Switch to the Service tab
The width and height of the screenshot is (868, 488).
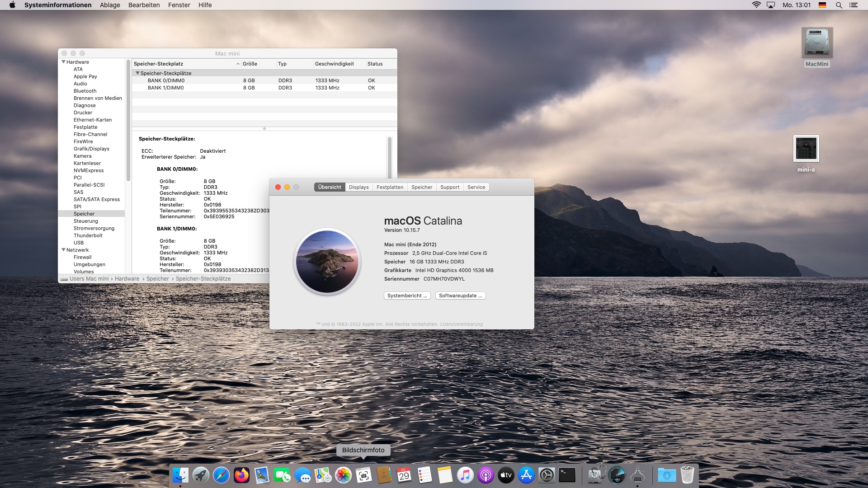point(476,187)
